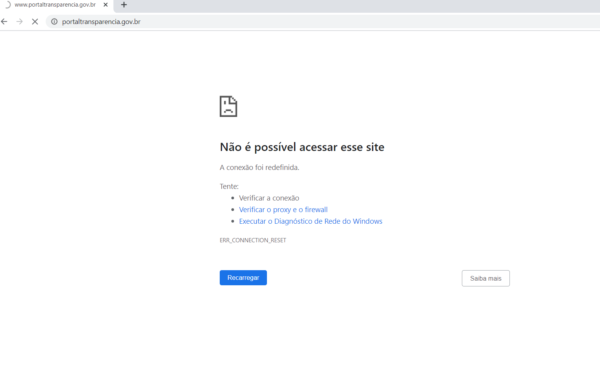The width and height of the screenshot is (600, 389).
Task: Click the loading spinner on the tab
Action: click(x=7, y=5)
